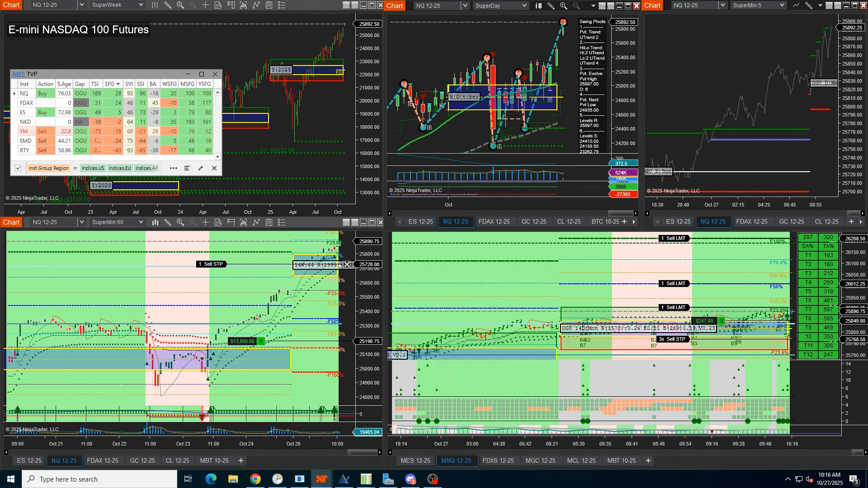The image size is (868, 488).
Task: Click the AWT link in TVP window
Action: (x=18, y=74)
